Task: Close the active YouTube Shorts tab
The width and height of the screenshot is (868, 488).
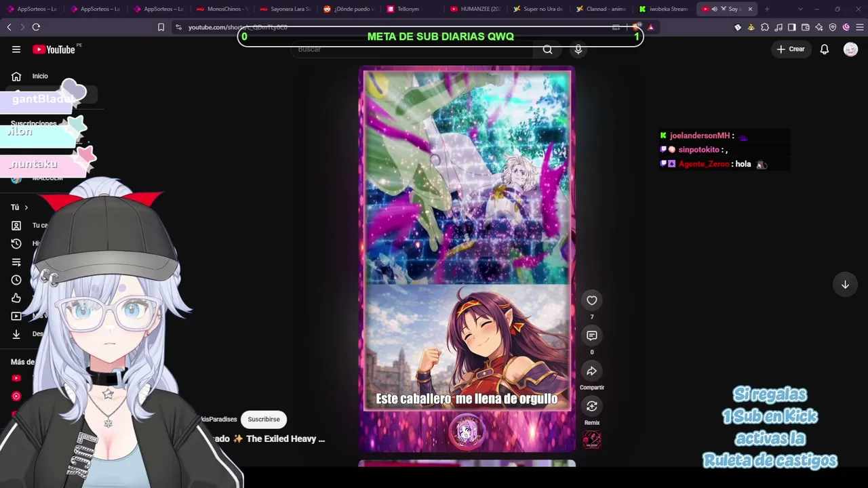Action: (x=750, y=9)
